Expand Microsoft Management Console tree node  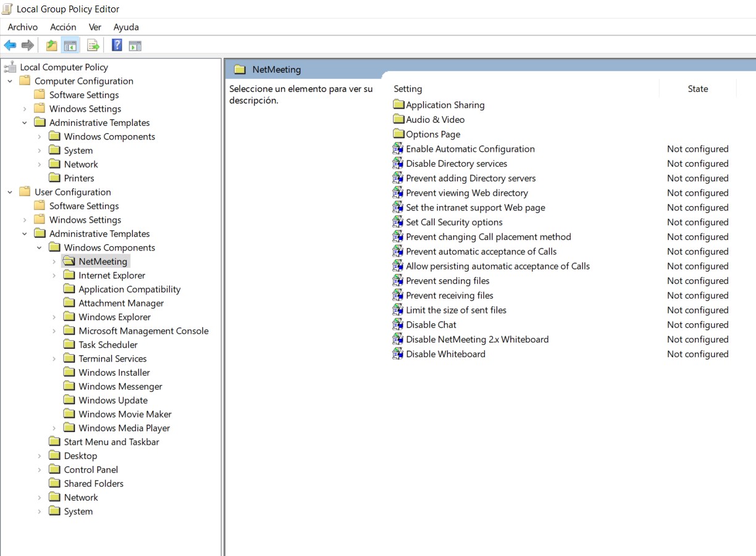click(x=54, y=331)
